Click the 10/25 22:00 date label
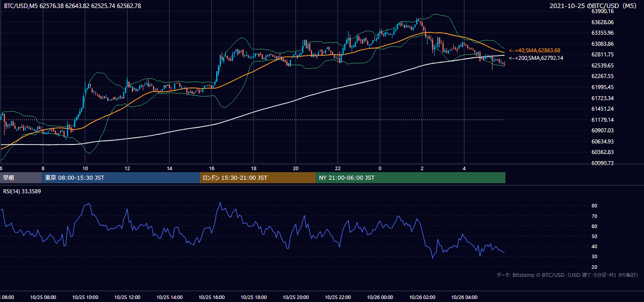This screenshot has height=302, width=644. [338, 297]
